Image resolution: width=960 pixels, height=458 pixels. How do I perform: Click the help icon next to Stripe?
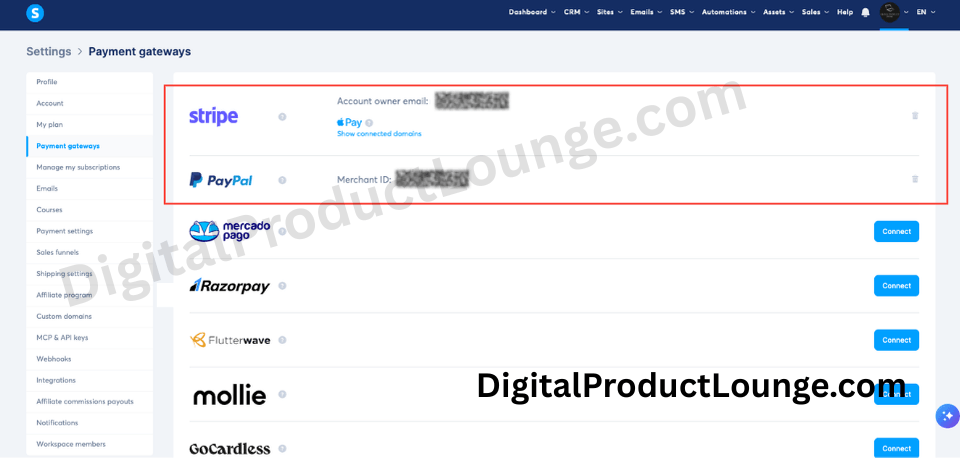click(282, 116)
